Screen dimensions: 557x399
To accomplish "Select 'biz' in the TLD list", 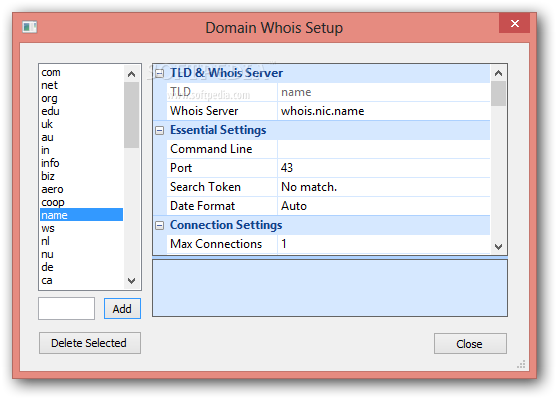I will coord(81,176).
